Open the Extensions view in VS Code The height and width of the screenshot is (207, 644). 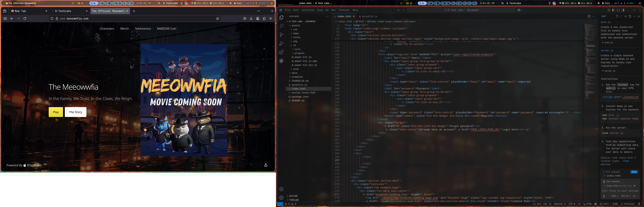pyautogui.click(x=281, y=52)
